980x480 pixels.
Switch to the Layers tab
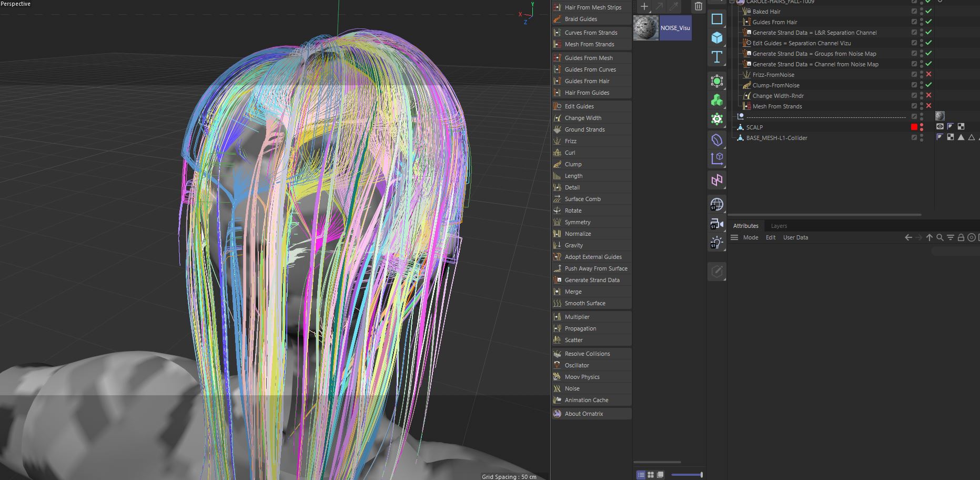tap(779, 226)
